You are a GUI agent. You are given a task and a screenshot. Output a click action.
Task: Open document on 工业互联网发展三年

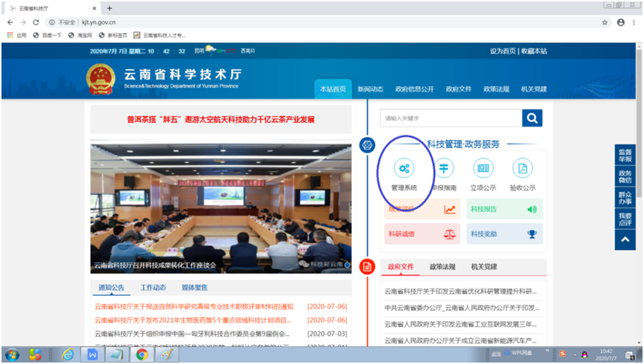[x=460, y=324]
